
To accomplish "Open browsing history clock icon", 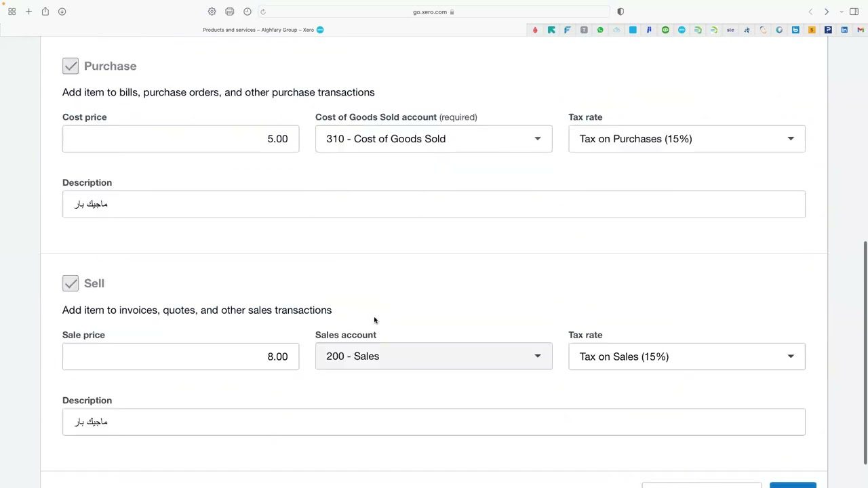I will pos(248,12).
